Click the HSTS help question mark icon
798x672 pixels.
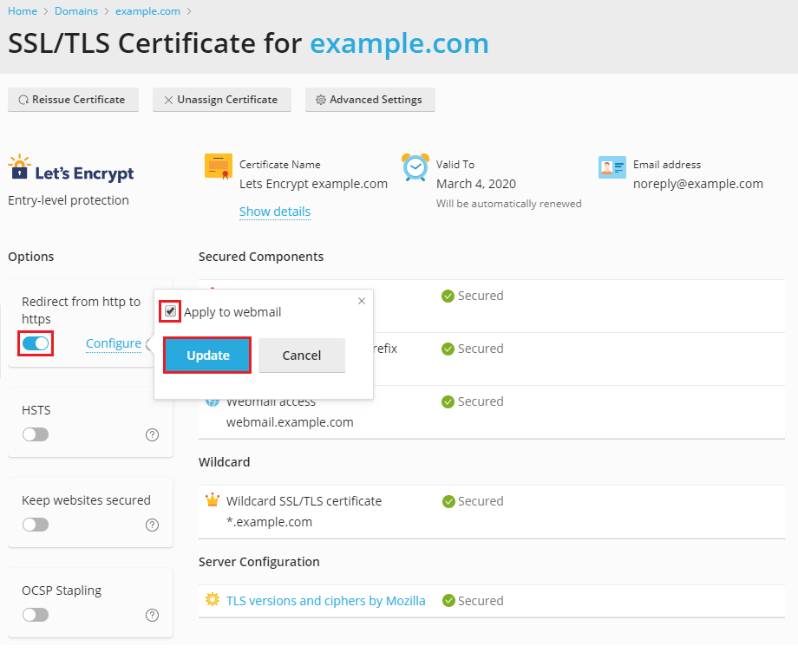tap(153, 434)
